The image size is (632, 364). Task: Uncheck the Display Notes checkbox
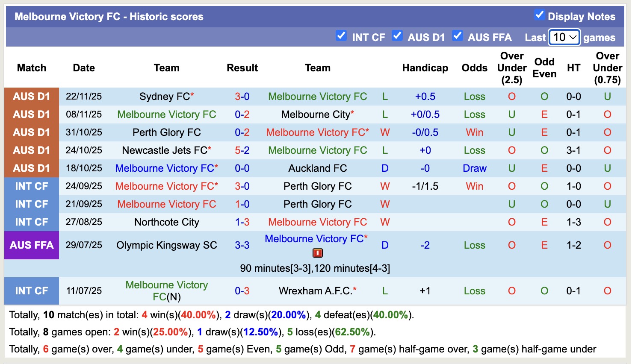click(x=540, y=16)
